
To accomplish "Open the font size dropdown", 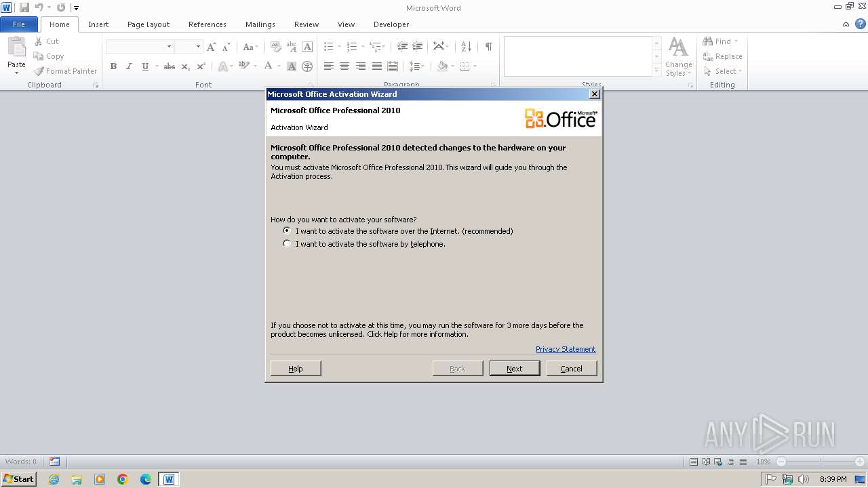I will [198, 47].
